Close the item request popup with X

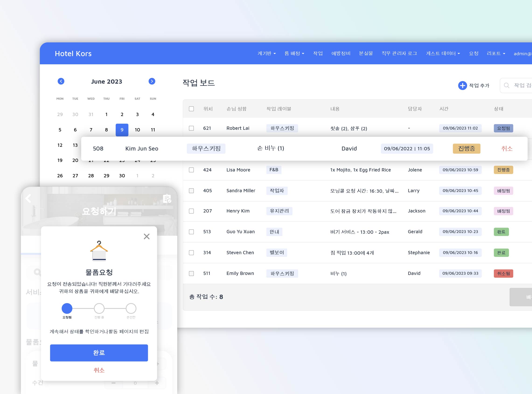click(x=146, y=236)
